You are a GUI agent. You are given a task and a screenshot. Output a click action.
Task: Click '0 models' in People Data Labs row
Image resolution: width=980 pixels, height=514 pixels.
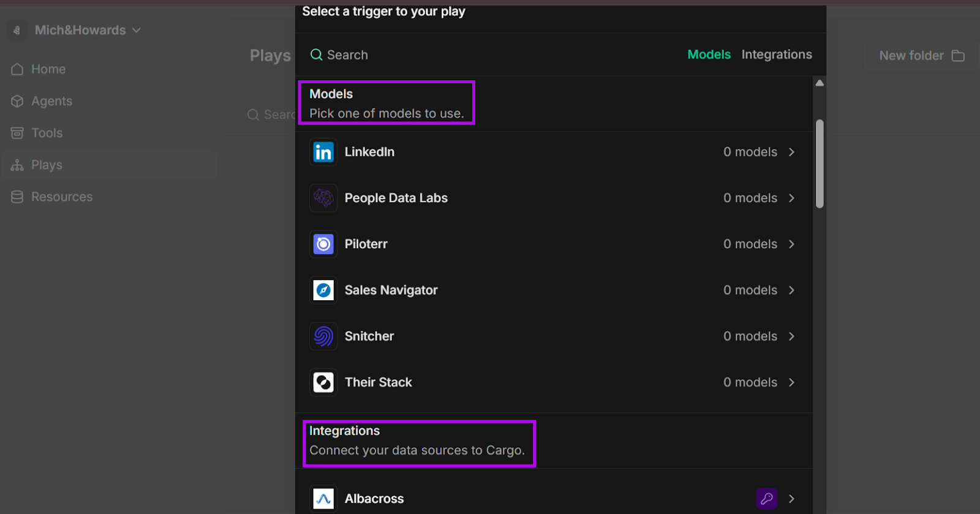pos(750,198)
